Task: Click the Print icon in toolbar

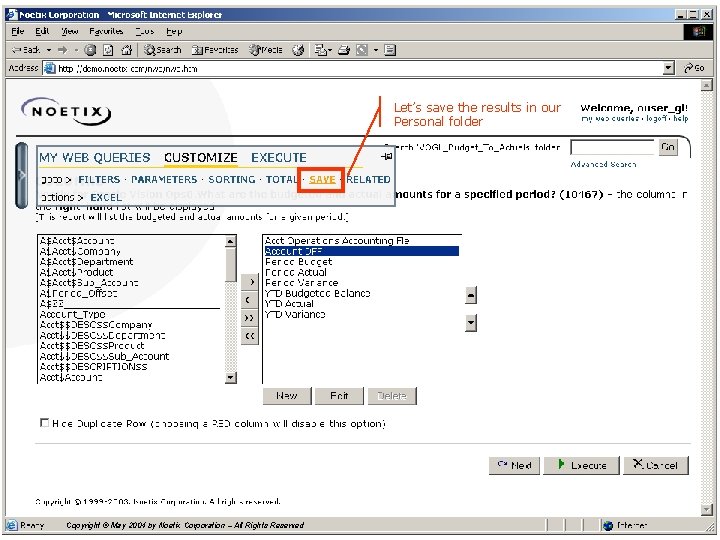Action: [344, 50]
